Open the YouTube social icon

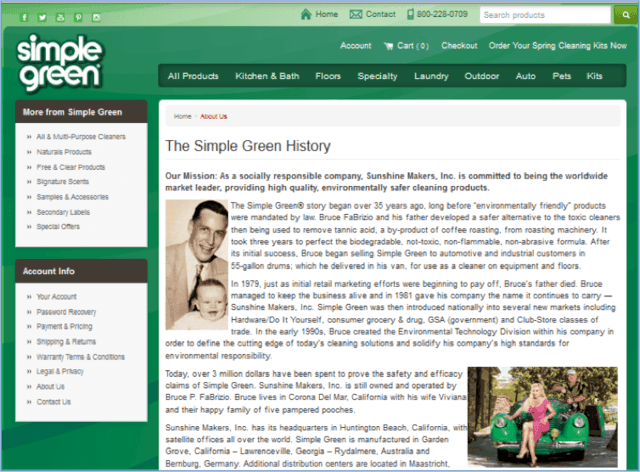(x=60, y=18)
